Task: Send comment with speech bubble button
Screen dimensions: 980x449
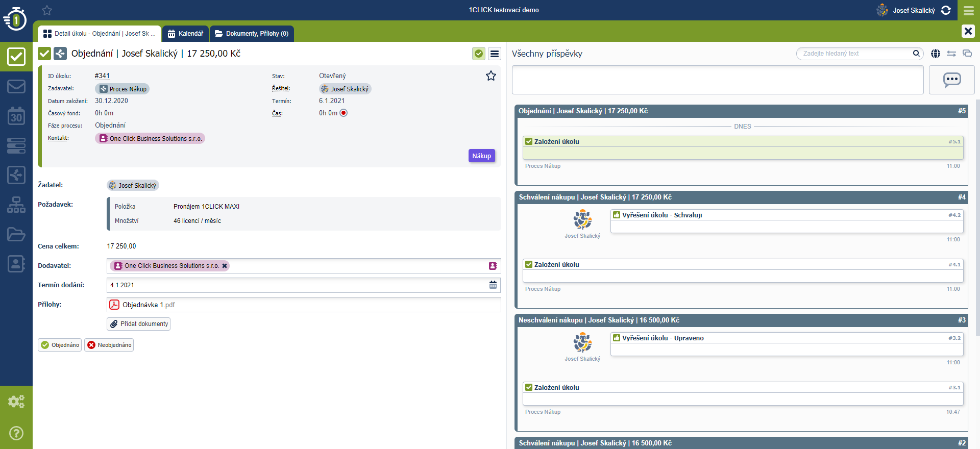Action: [951, 80]
